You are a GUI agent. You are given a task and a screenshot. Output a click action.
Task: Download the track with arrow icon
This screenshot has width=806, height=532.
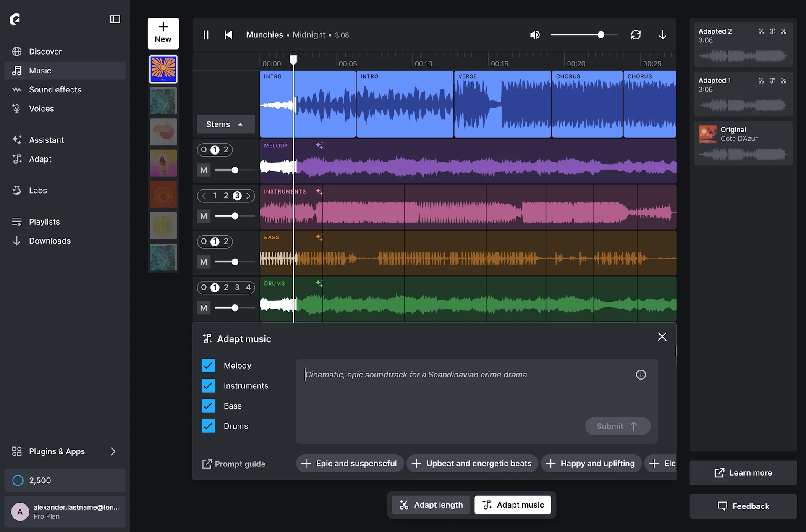(662, 35)
